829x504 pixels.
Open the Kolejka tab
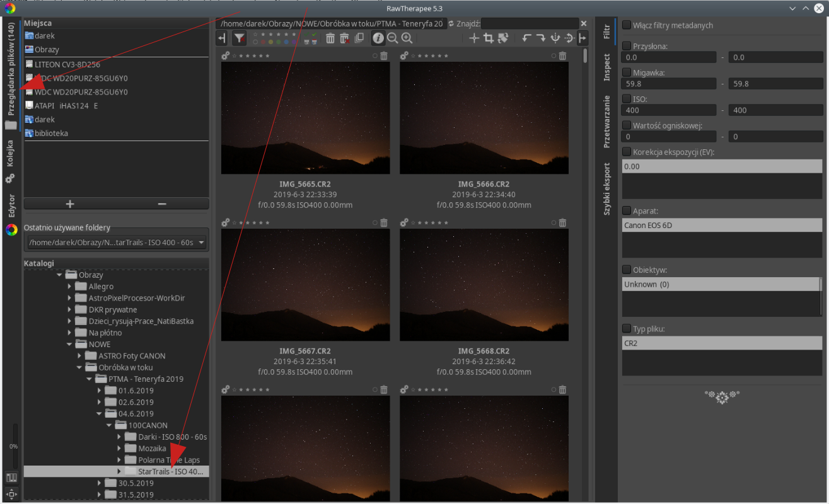point(11,153)
